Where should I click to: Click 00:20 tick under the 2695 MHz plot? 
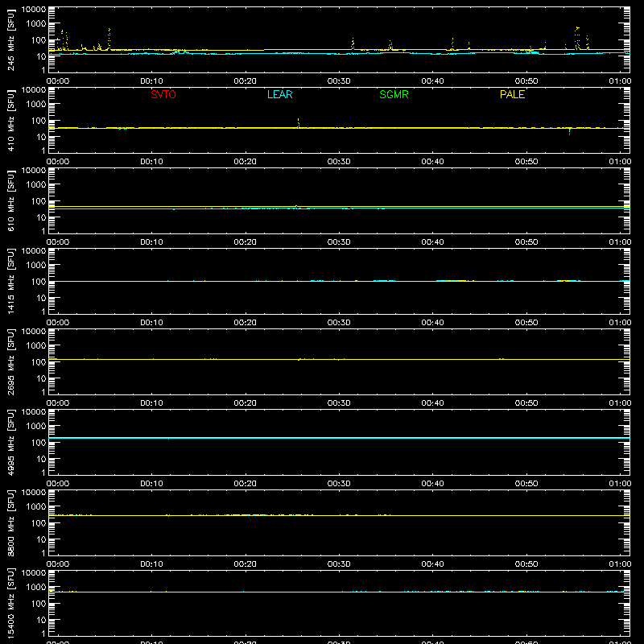[x=246, y=403]
